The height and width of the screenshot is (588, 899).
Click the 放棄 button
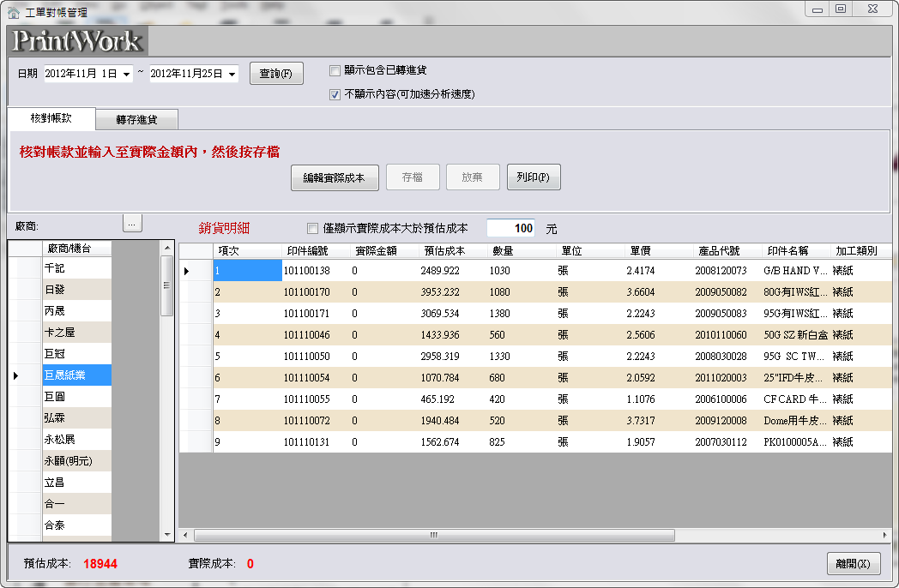coord(473,177)
